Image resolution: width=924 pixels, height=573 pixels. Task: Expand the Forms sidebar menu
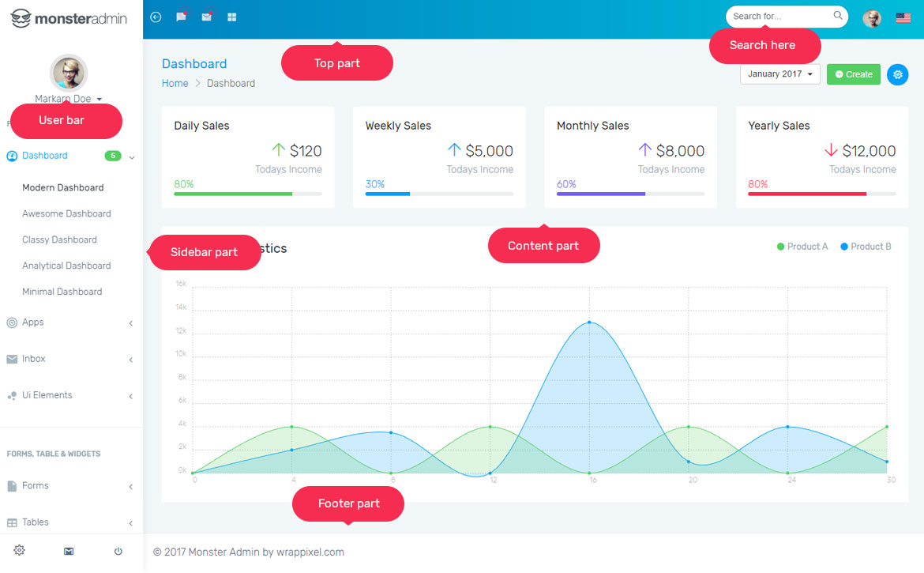click(35, 486)
